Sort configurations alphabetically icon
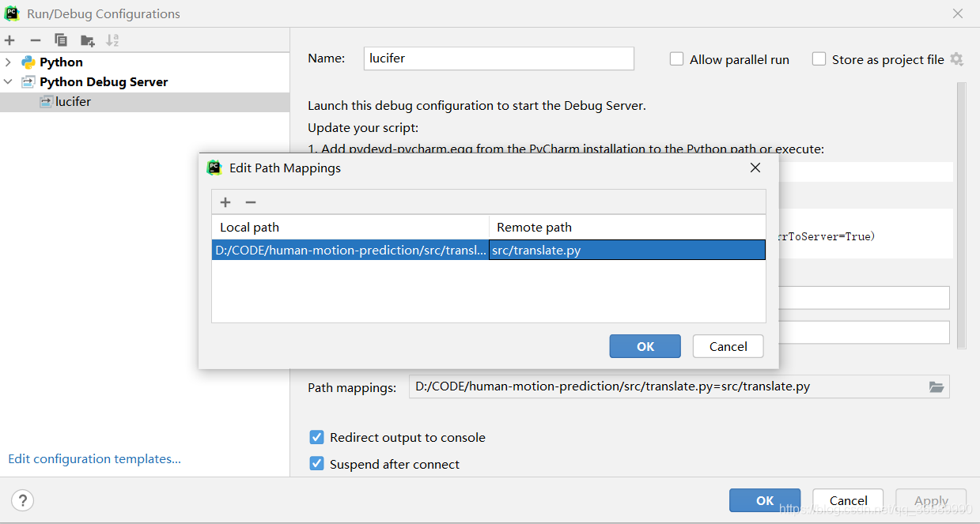This screenshot has height=524, width=980. pos(112,40)
